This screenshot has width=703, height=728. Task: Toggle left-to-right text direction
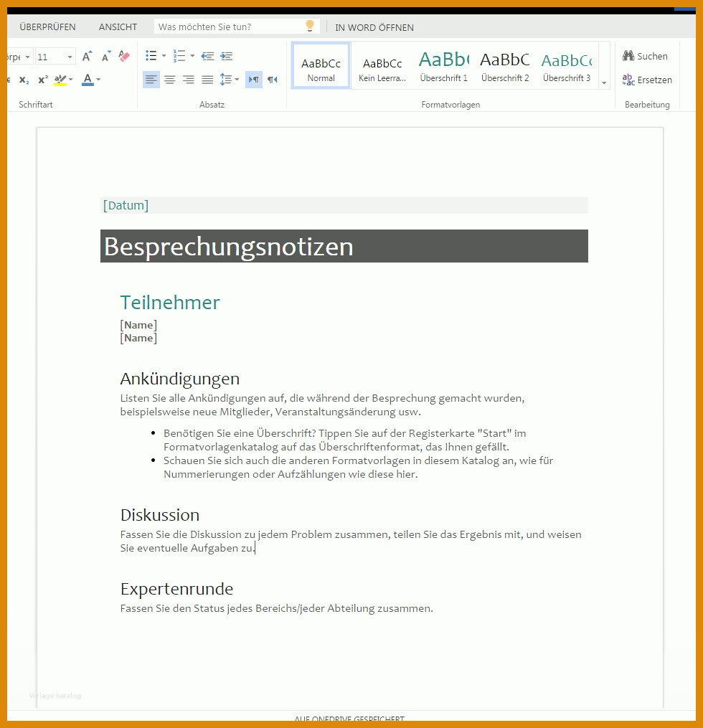click(253, 80)
